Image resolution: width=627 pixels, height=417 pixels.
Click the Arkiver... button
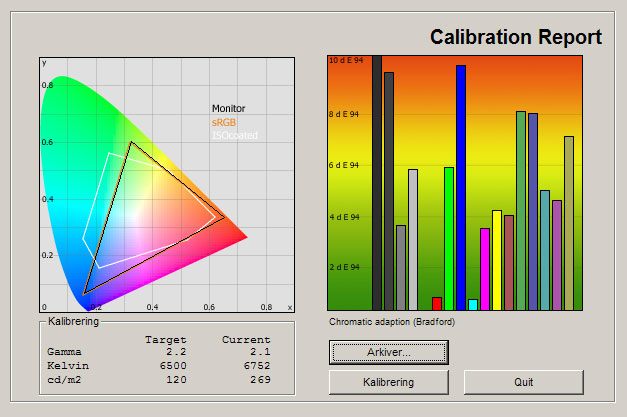388,352
